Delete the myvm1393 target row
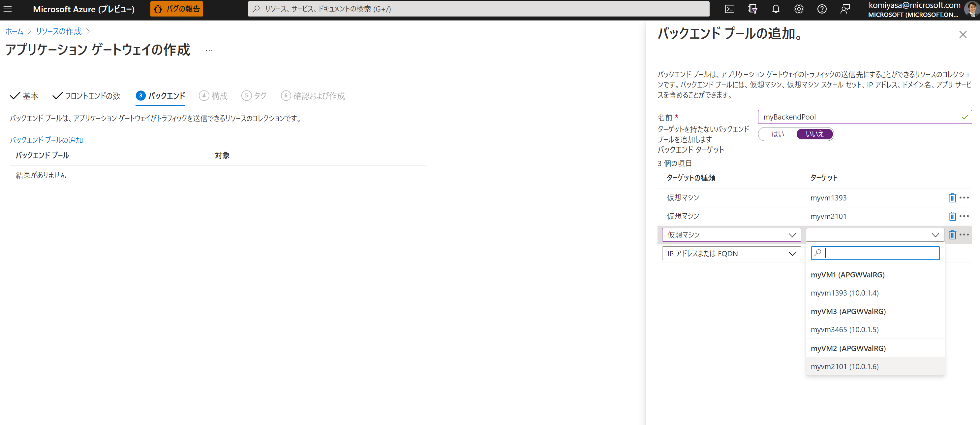980x425 pixels. click(x=952, y=198)
